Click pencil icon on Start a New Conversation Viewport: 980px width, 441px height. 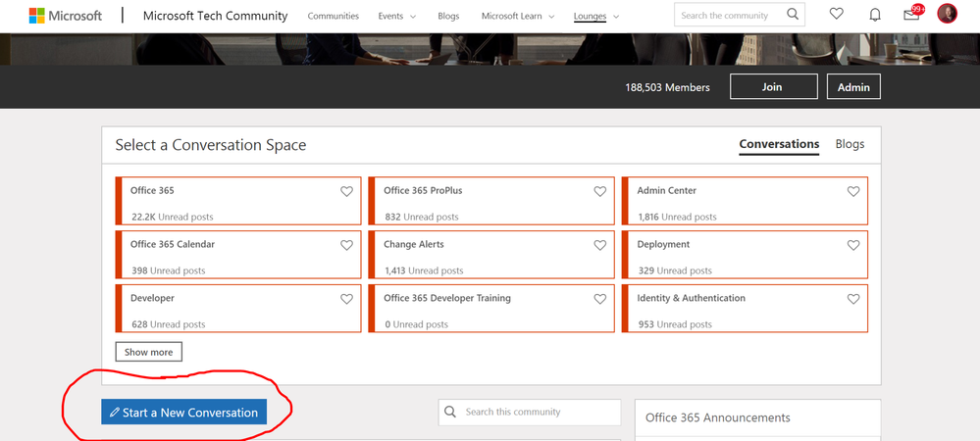click(115, 413)
